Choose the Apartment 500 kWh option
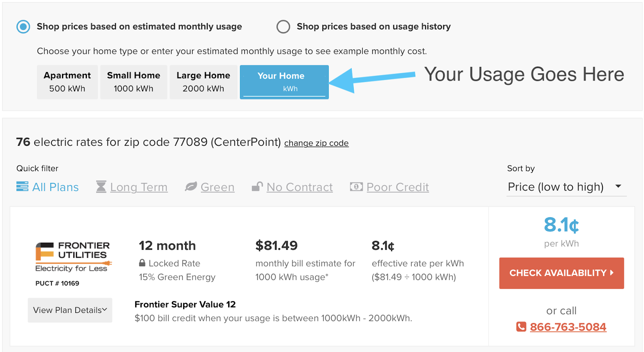Viewport: 644px width, 352px height. point(67,82)
